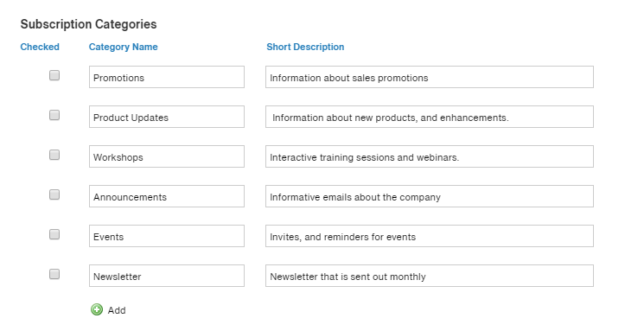Edit the Newsletter sent monthly description
The height and width of the screenshot is (331, 644).
pos(430,276)
